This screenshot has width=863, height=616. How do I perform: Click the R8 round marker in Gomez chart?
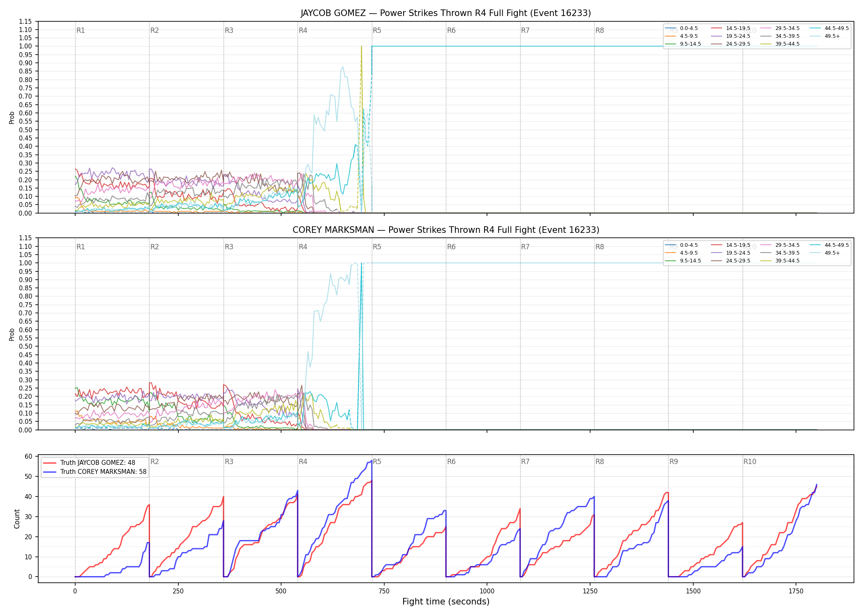600,30
